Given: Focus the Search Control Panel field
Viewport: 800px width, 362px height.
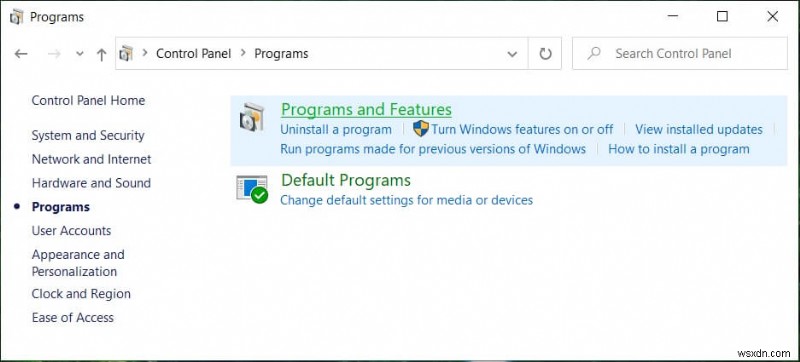Looking at the screenshot, I should [680, 54].
